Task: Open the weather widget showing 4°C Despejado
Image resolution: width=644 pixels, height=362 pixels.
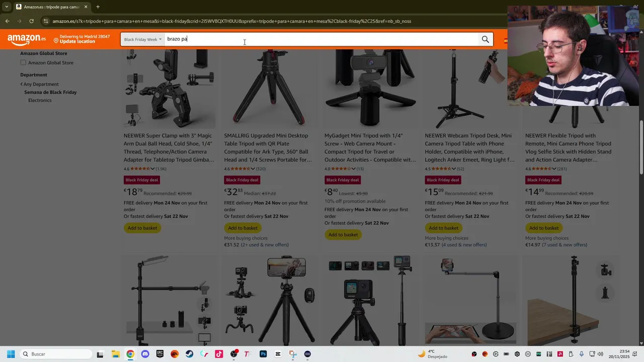Action: tap(433, 354)
